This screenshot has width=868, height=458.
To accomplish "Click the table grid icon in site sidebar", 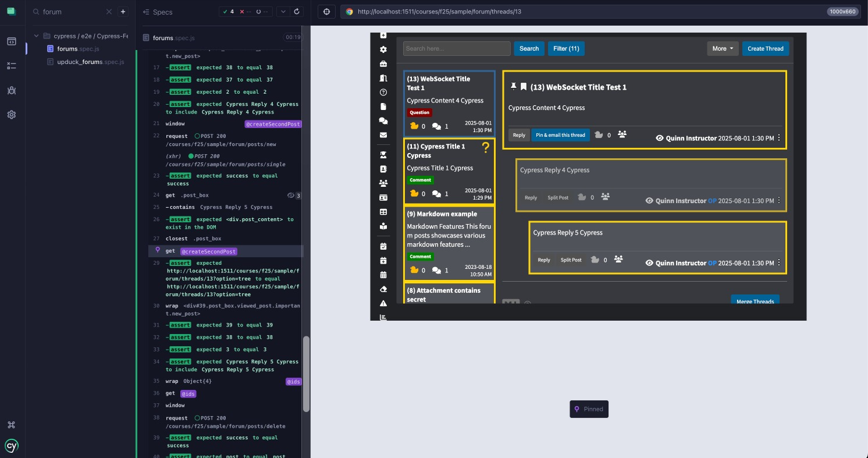I will coord(383,212).
